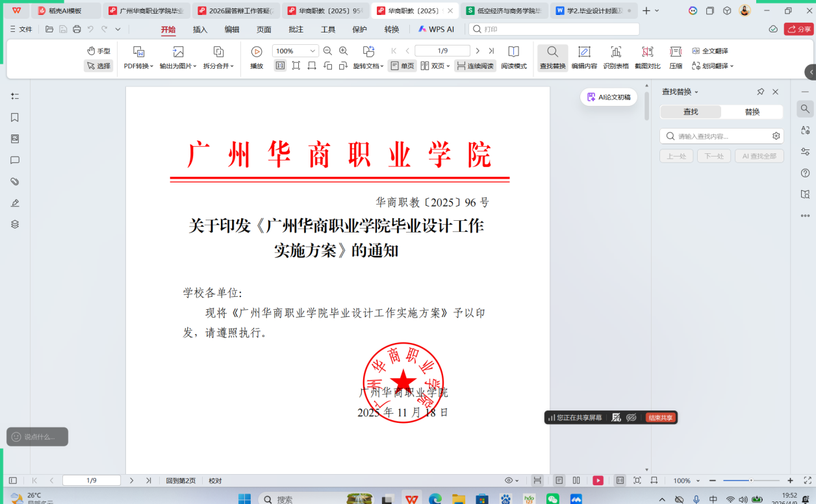Open the Screenshot Compare (截图对比) tool

point(647,52)
